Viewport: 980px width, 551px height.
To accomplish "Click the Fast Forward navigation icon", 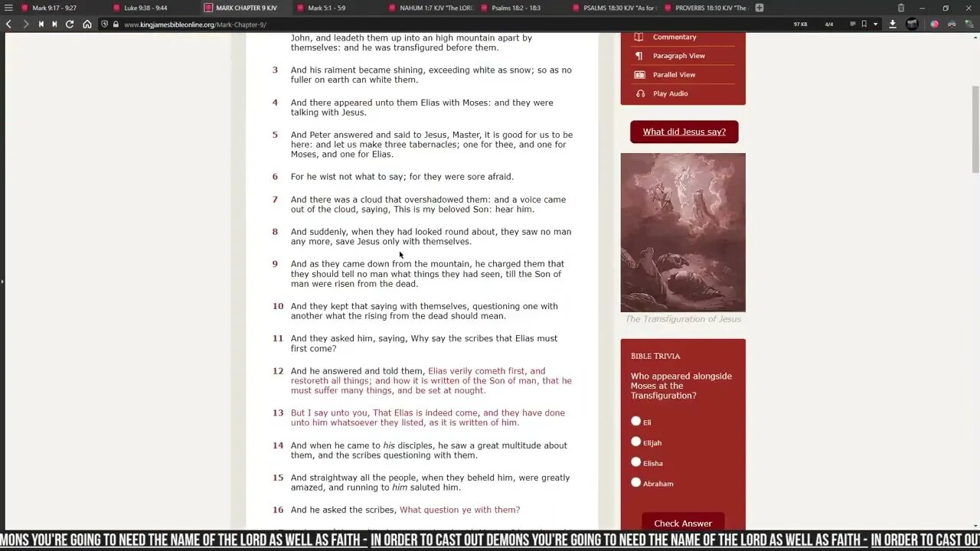I will click(54, 24).
